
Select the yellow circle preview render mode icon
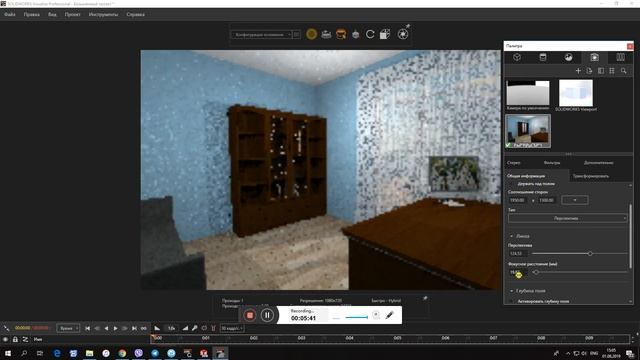click(x=311, y=34)
